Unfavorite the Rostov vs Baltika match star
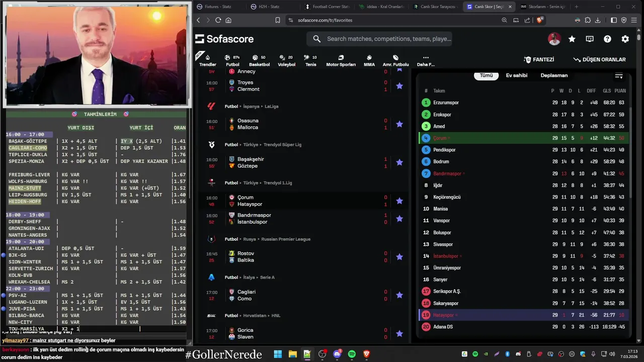 (399, 257)
